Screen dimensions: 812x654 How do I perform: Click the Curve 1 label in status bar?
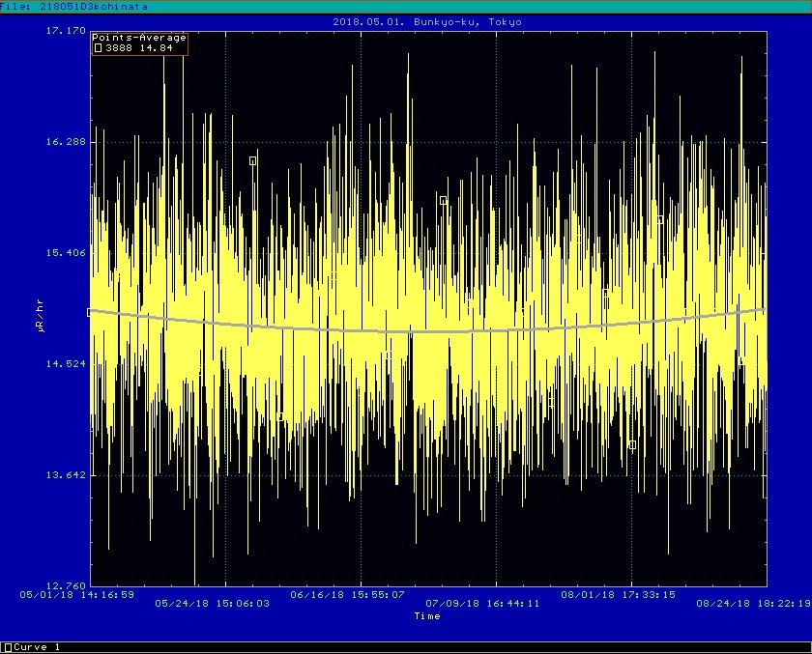(37, 647)
